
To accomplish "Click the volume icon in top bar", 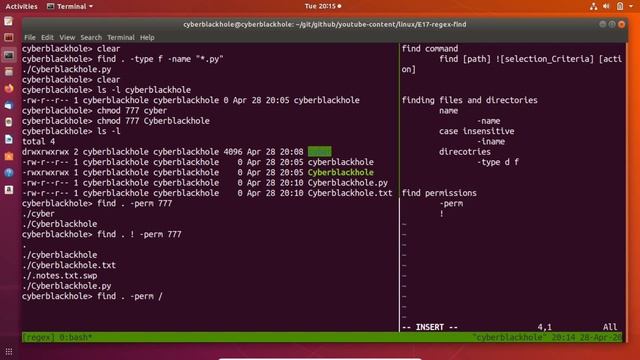I will pos(607,6).
